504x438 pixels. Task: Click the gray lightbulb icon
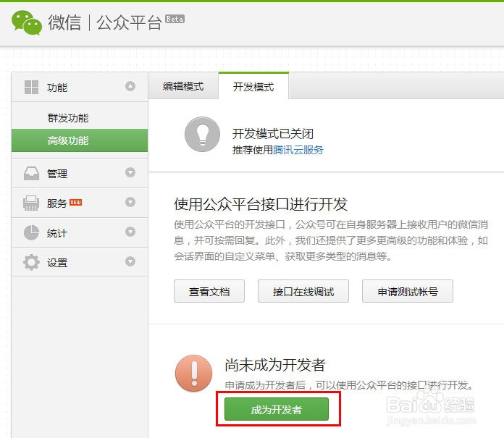coord(202,135)
